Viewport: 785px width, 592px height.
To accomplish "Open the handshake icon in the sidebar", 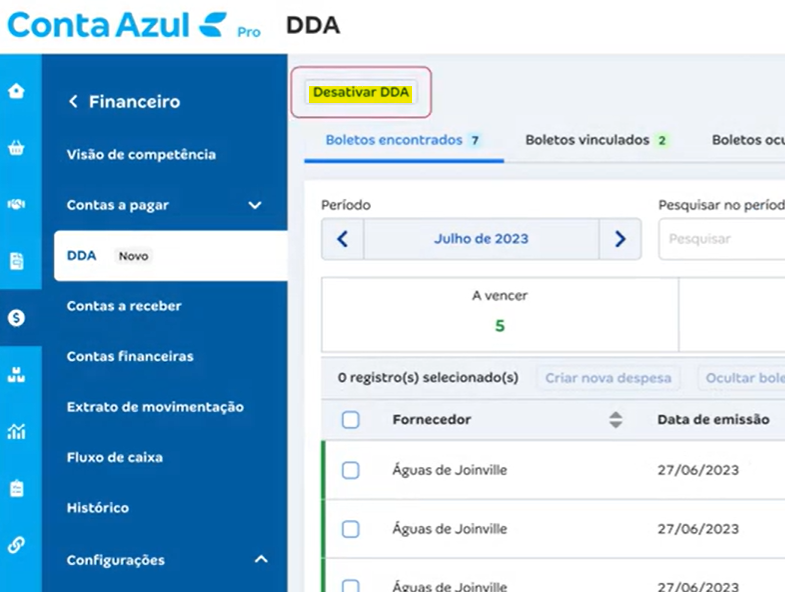I will click(x=16, y=204).
